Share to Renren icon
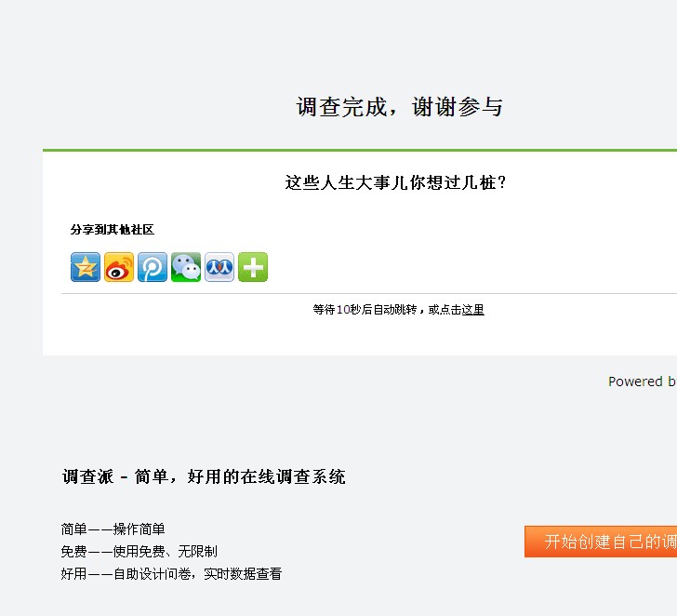The height and width of the screenshot is (616, 677). tap(219, 267)
